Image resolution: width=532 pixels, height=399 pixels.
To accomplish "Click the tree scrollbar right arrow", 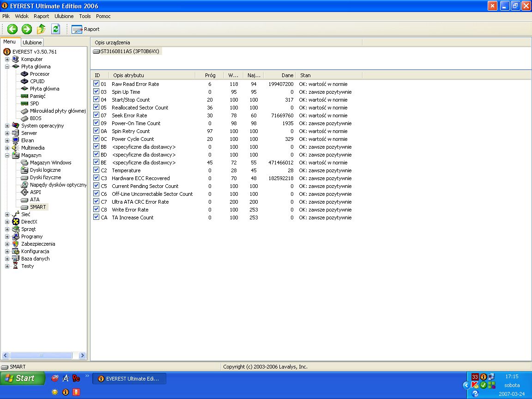I will (83, 355).
